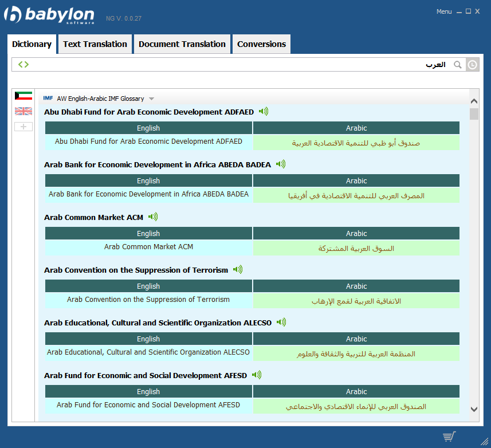Open the shopping cart icon
Screen dimensions: 491x448
click(x=449, y=437)
